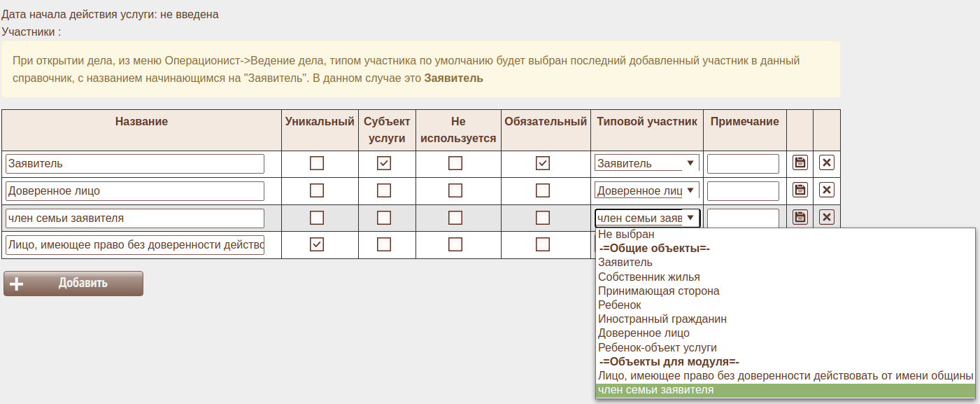This screenshot has height=404, width=980.
Task: Select Собственник жилья from the dropdown list
Action: point(648,277)
